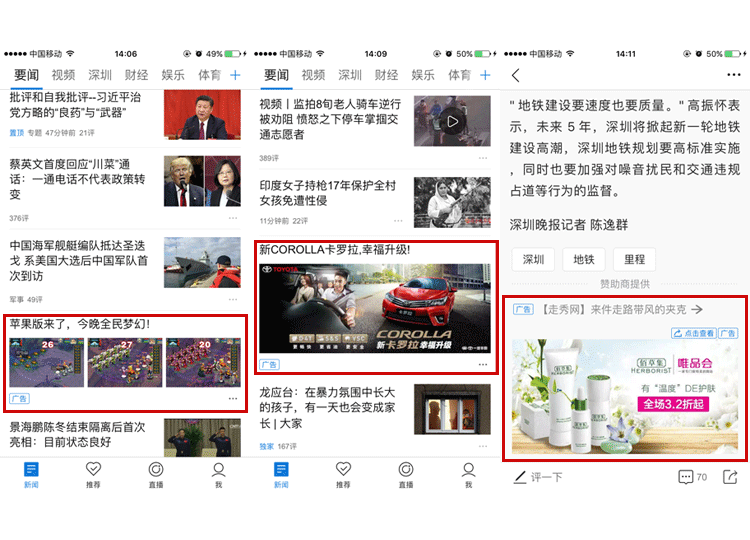Tap the navy warship photo thumbnail
Viewport: 750px width, 540px height.
coord(202,263)
